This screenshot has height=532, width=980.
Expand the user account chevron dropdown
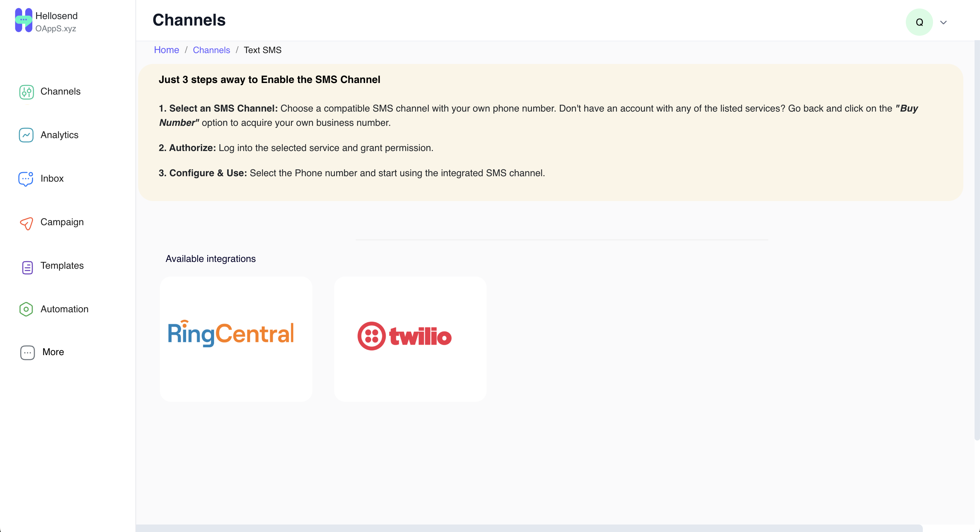[943, 22]
